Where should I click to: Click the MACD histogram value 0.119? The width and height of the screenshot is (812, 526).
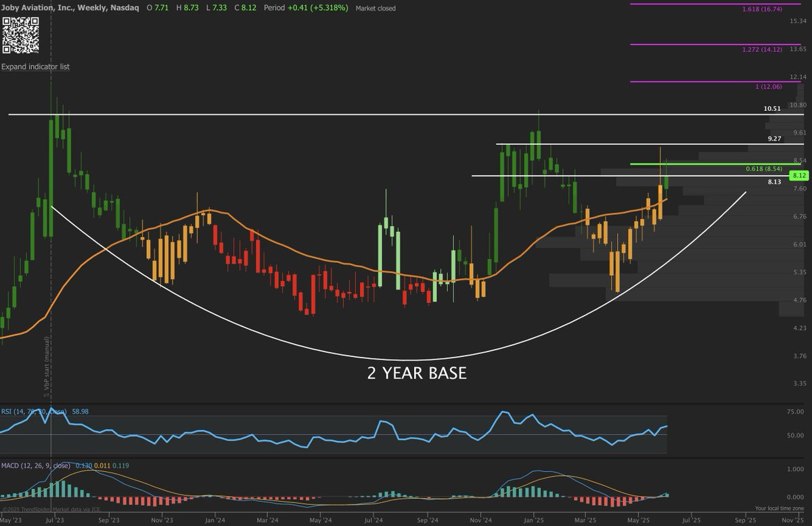[x=121, y=466]
